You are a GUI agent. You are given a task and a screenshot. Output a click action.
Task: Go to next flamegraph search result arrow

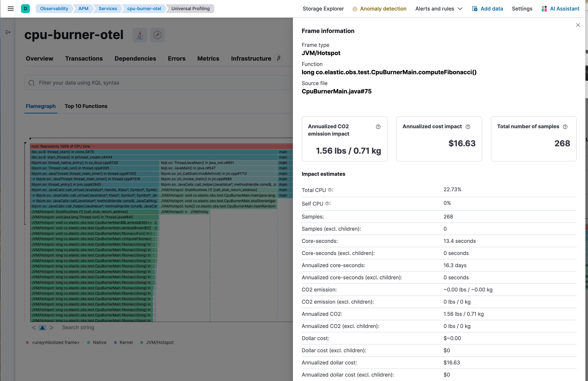(x=51, y=327)
